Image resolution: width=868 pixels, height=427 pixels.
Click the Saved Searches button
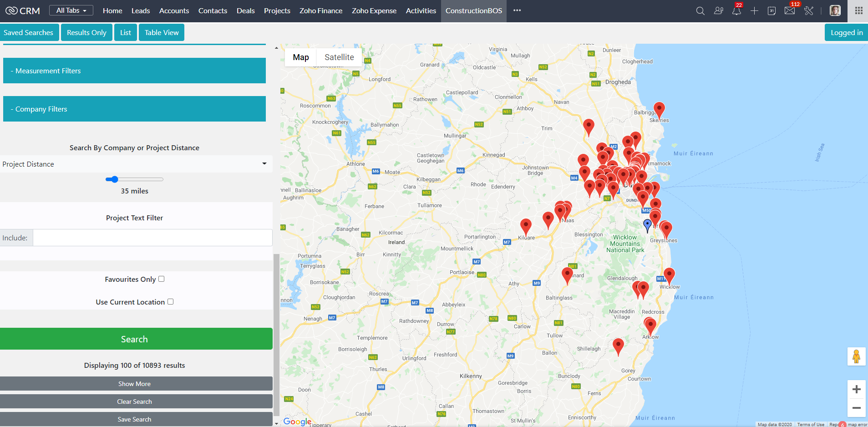[x=29, y=32]
